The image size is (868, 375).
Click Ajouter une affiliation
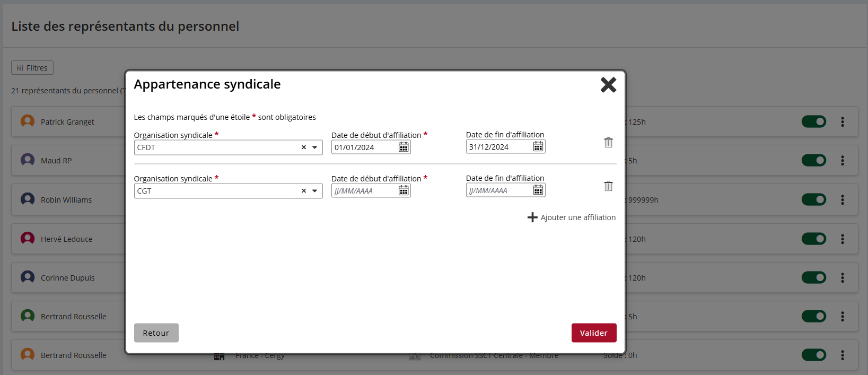(x=572, y=217)
